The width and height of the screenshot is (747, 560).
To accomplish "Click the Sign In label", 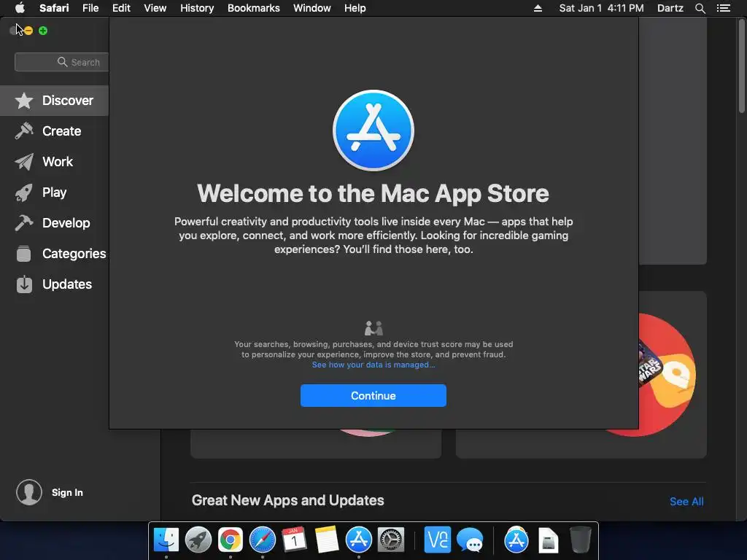I will [x=67, y=492].
